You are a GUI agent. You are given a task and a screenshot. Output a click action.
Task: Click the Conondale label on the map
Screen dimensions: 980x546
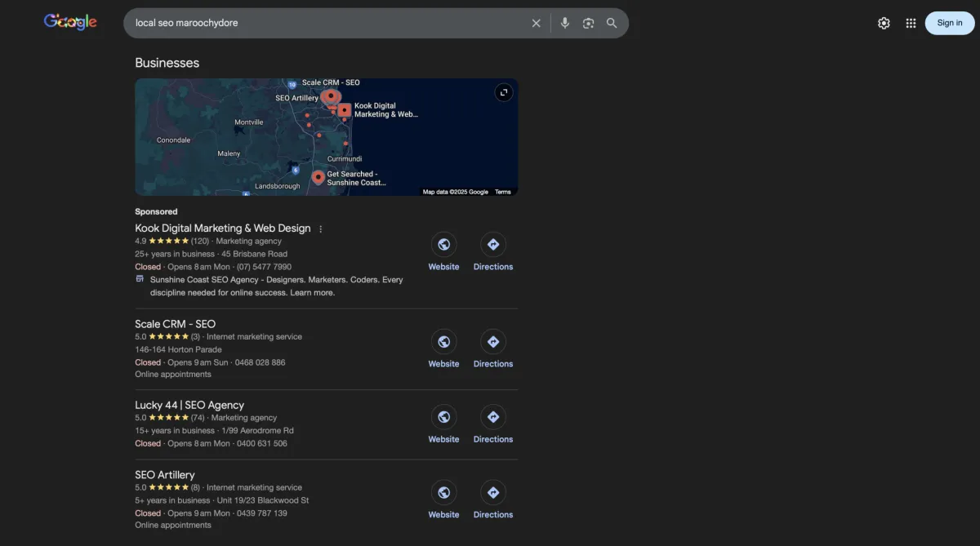click(x=173, y=140)
